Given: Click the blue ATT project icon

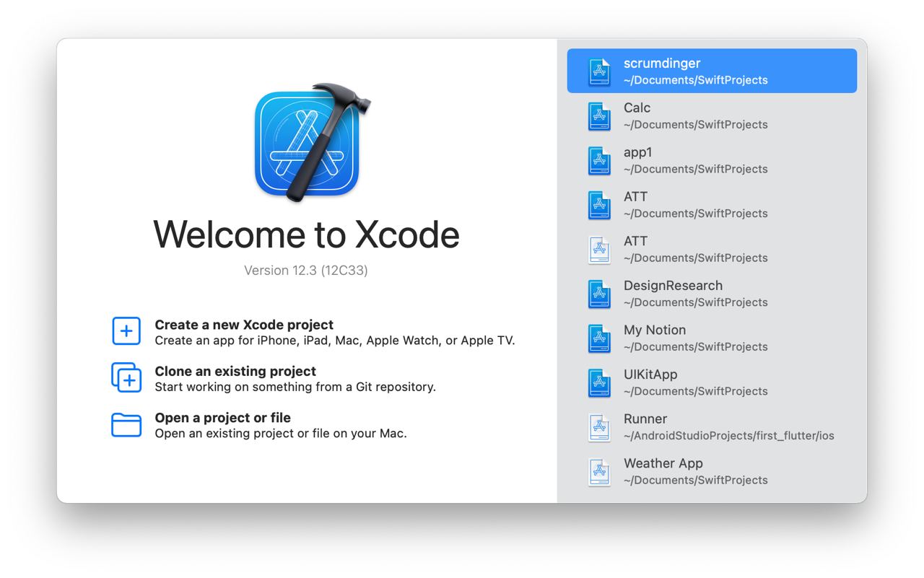Looking at the screenshot, I should click(x=599, y=205).
